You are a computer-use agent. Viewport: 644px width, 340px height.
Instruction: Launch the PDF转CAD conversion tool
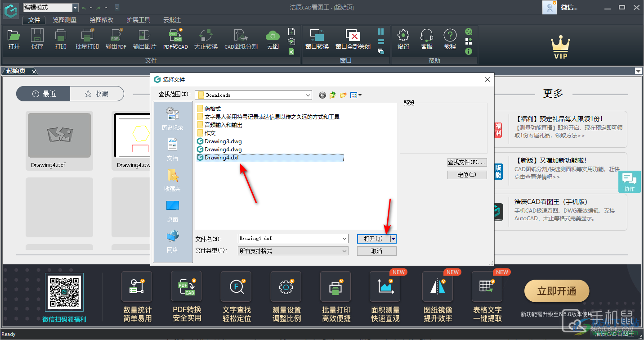175,40
